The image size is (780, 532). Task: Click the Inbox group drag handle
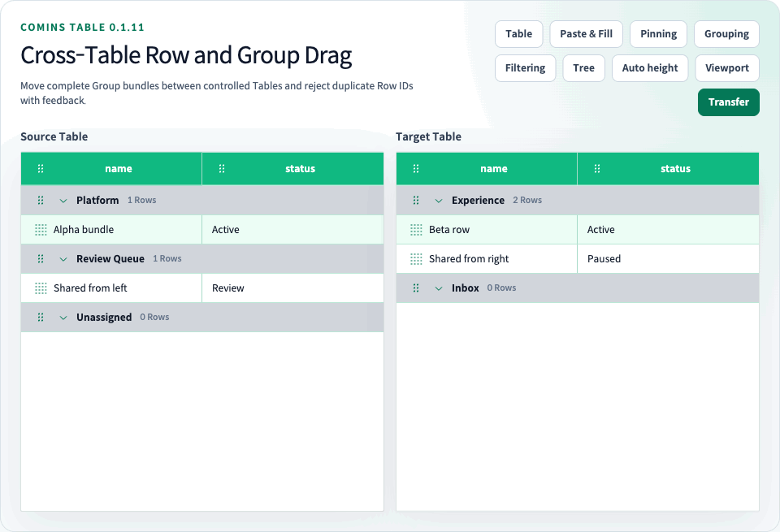[x=416, y=288]
